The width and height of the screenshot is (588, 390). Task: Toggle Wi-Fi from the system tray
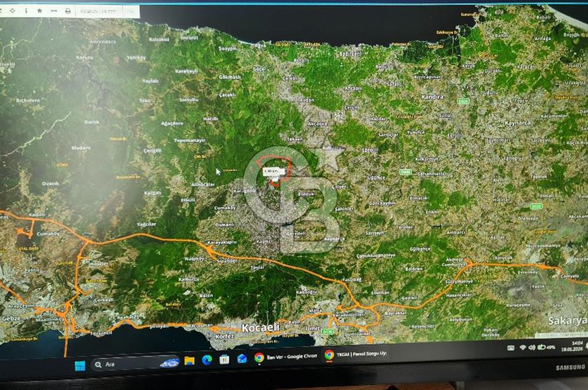click(523, 347)
